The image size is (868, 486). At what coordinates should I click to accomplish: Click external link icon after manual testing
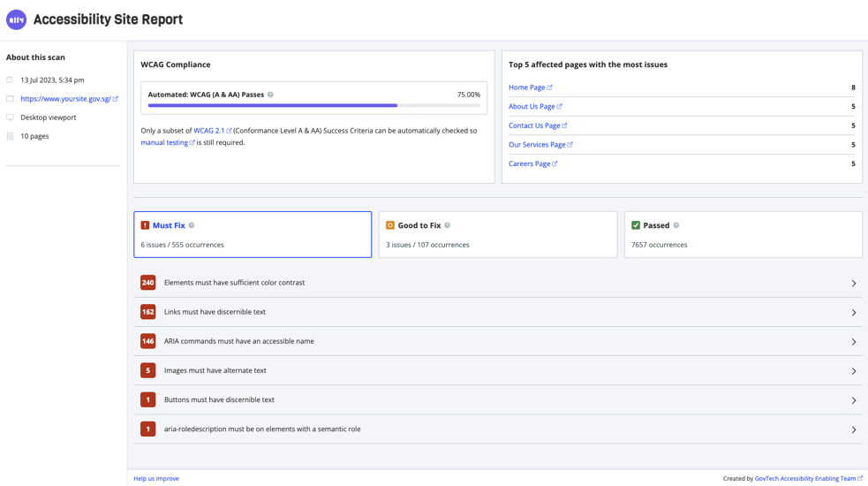click(192, 142)
